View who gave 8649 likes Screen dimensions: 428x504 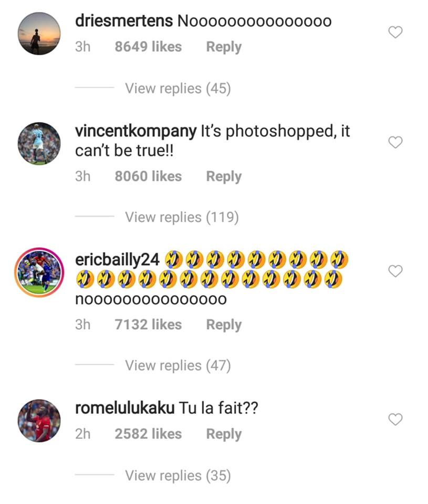[148, 47]
